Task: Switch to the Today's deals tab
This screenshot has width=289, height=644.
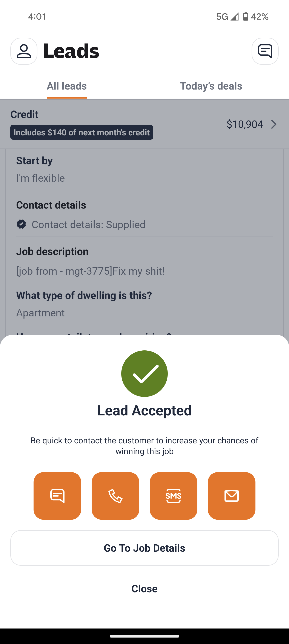Action: 211,86
